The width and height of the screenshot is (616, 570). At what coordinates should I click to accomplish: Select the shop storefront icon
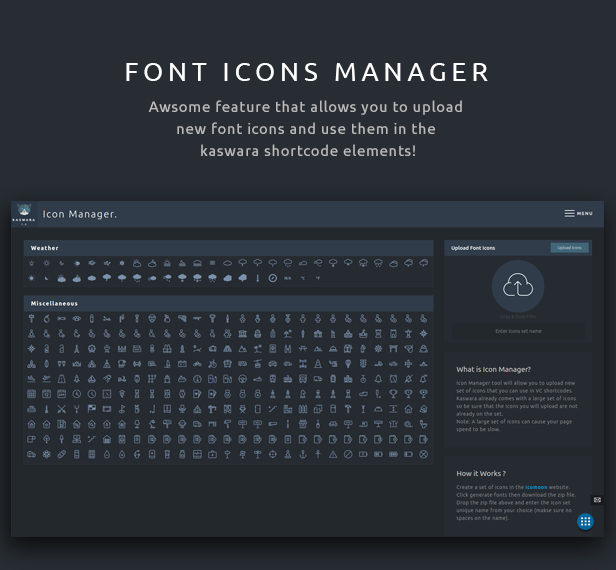(303, 424)
